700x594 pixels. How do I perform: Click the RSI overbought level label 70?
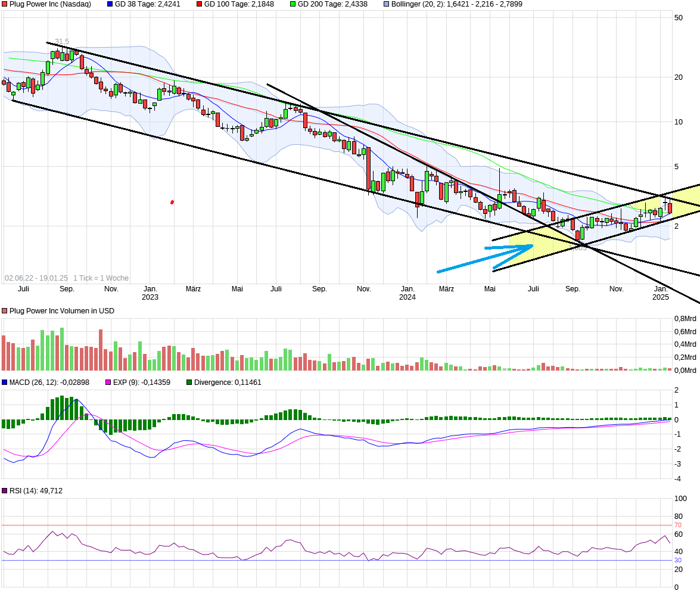pos(678,525)
